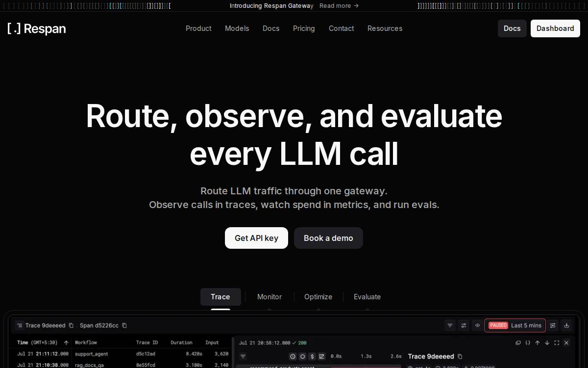Click trace ID d5c12ad
588x368 pixels.
pos(146,354)
